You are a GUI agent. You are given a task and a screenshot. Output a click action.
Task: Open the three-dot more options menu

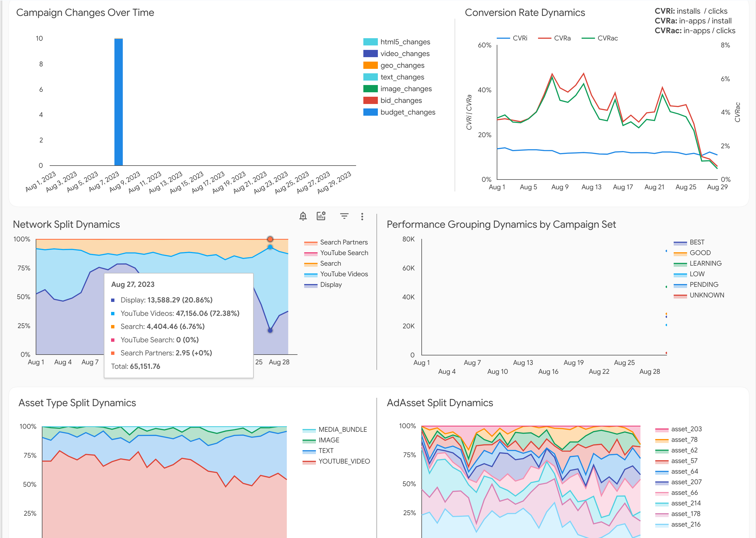pos(362,217)
